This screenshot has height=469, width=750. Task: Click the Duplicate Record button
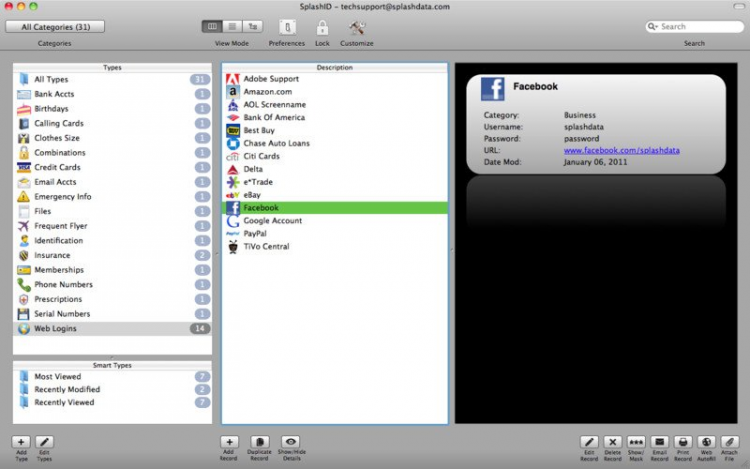coord(259,442)
